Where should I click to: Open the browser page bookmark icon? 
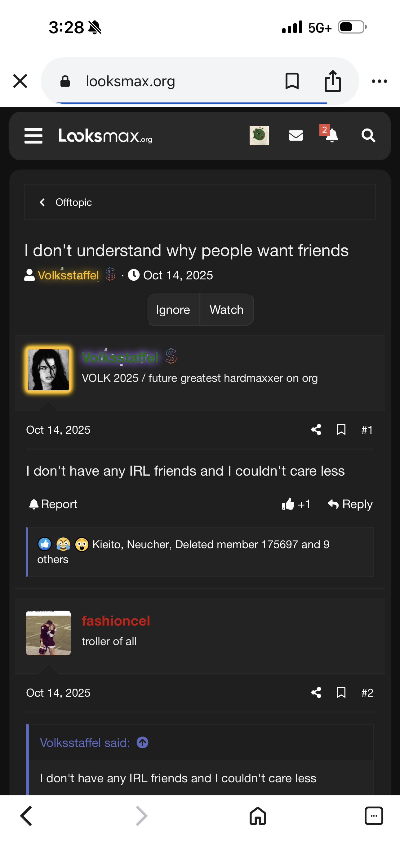(292, 81)
